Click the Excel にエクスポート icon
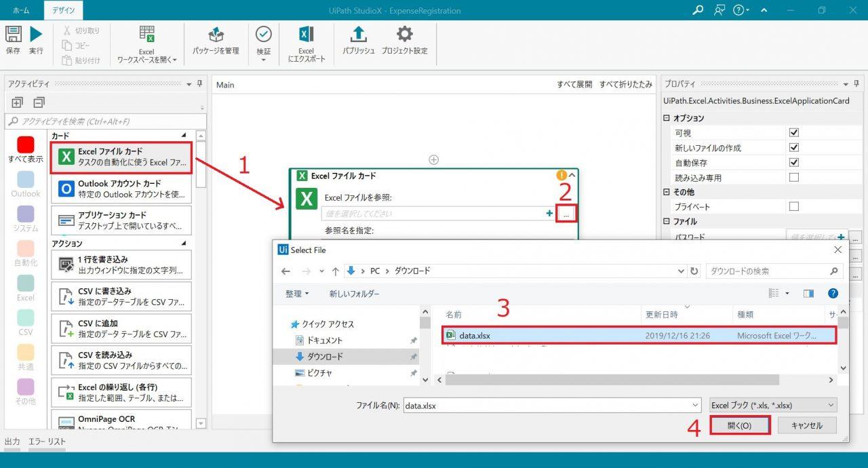Screen dimensions: 868x468 (x=307, y=45)
